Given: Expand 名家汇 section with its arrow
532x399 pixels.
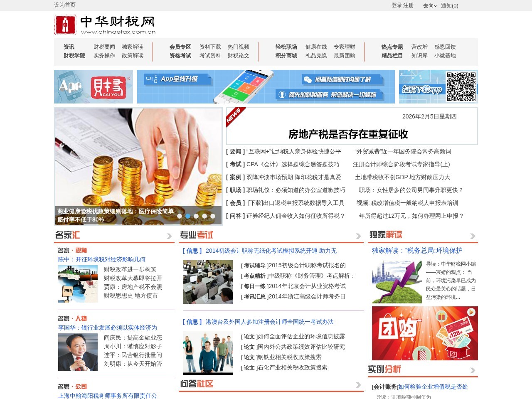Looking at the screenshot, I should [x=169, y=236].
